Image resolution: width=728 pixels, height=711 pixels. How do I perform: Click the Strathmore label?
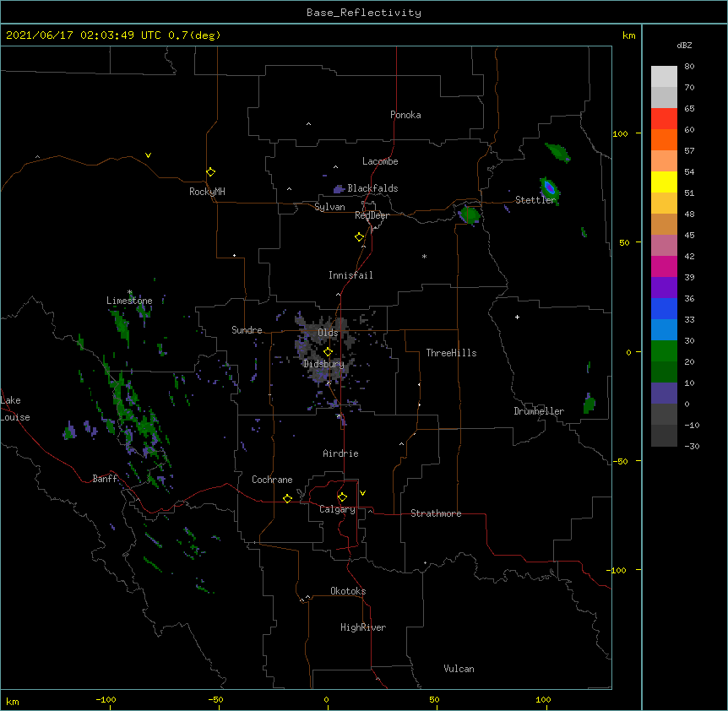[436, 513]
